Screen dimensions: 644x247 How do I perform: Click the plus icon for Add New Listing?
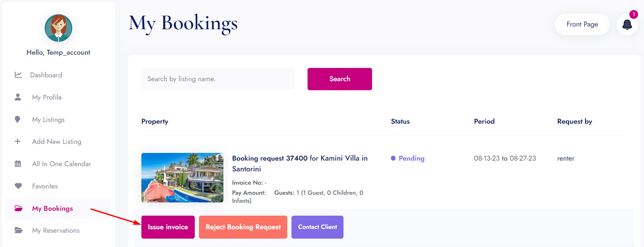[x=18, y=141]
